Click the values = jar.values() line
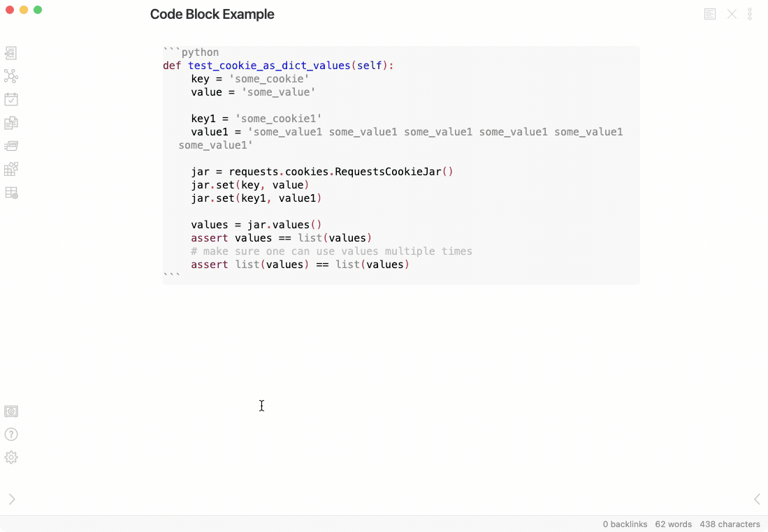The image size is (768, 532). pos(256,225)
